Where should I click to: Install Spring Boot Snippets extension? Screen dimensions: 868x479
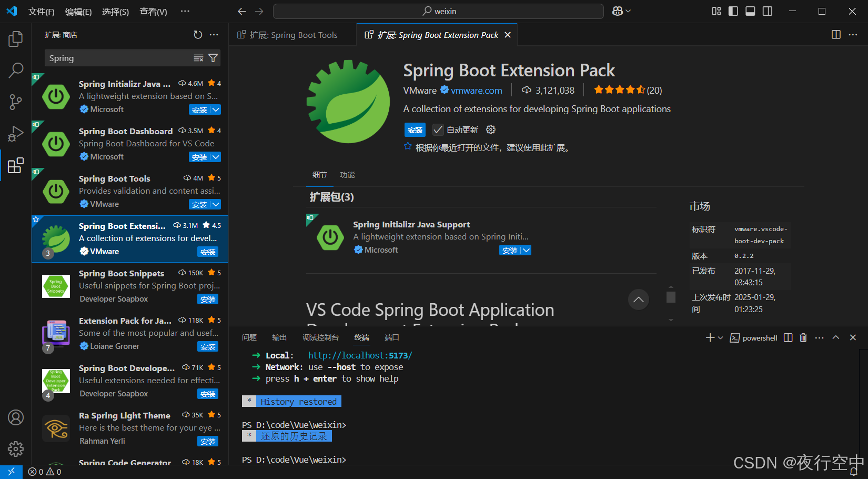tap(208, 299)
